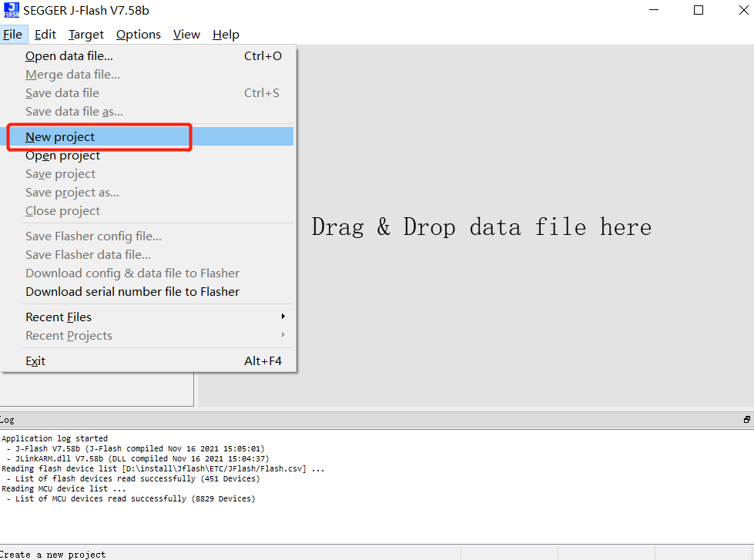Click the Log panel float/undock icon
Viewport: 754px width, 560px height.
pos(746,420)
